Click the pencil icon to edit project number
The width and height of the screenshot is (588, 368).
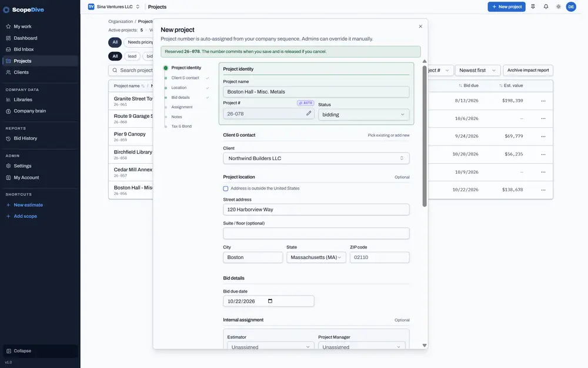pyautogui.click(x=309, y=113)
